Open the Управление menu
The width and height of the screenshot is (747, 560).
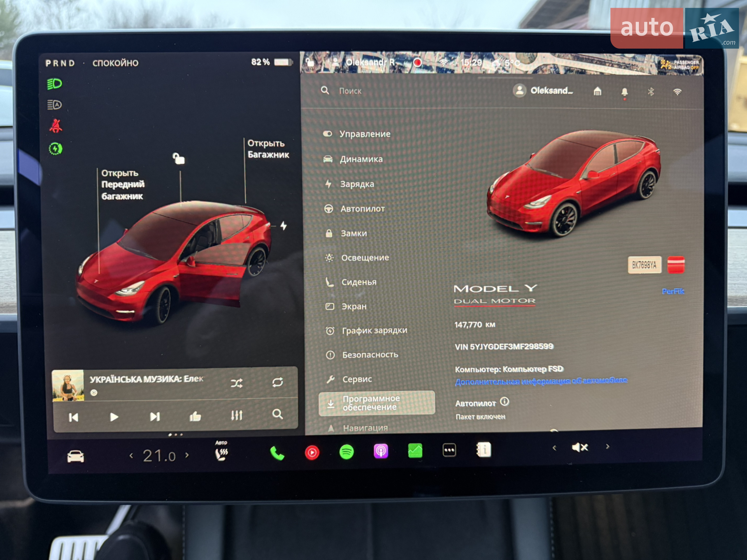357,134
